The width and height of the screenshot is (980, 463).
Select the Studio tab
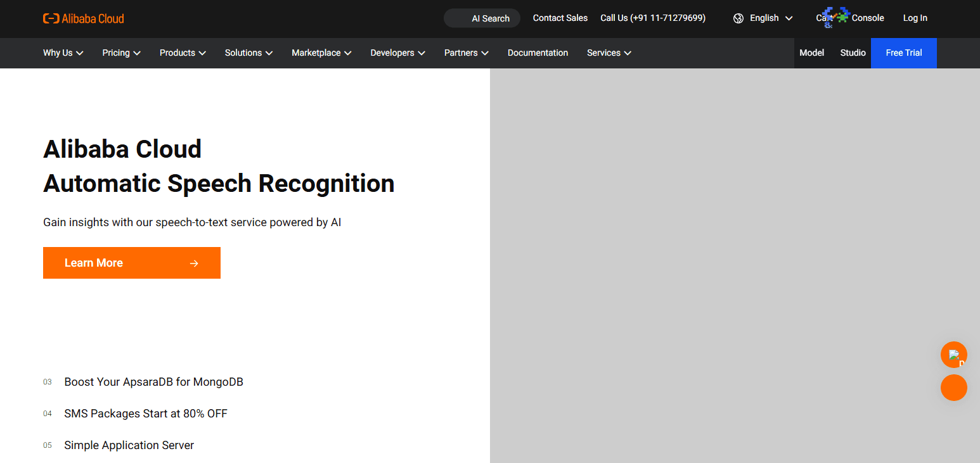853,53
